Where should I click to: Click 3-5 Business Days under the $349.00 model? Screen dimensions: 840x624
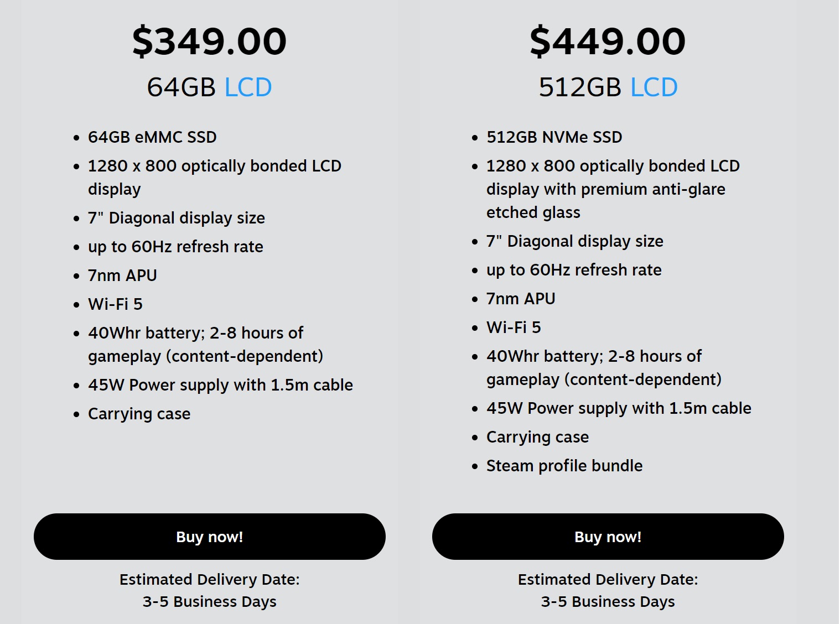click(209, 602)
